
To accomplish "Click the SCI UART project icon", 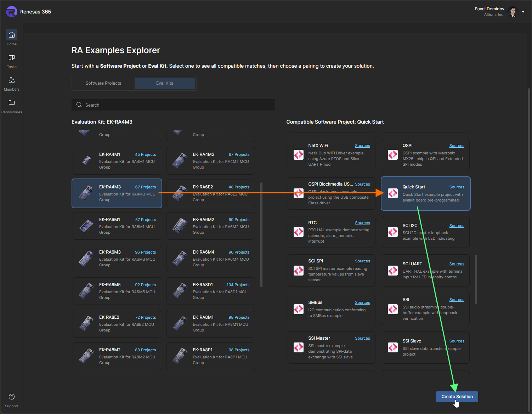I will [x=393, y=271].
